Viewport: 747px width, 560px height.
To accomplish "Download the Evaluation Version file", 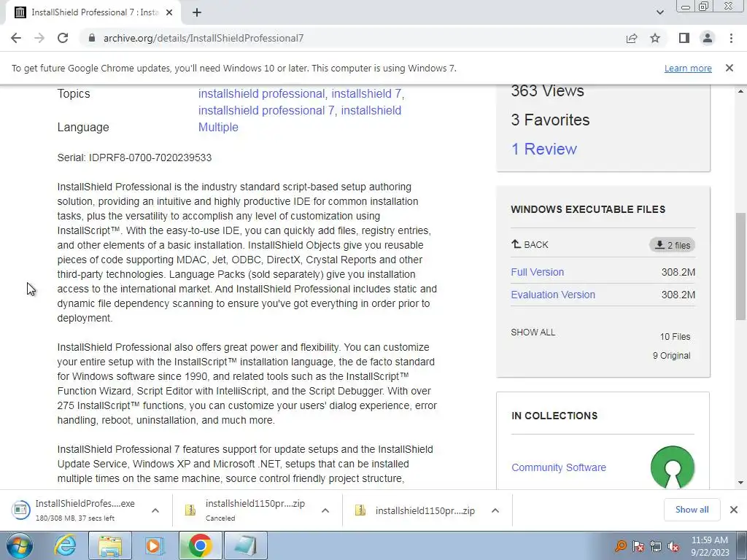I will [553, 295].
